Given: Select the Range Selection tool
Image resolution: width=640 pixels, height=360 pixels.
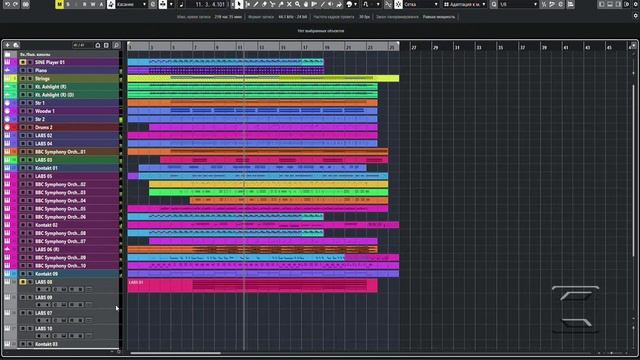Looking at the screenshot, I should 248,4.
